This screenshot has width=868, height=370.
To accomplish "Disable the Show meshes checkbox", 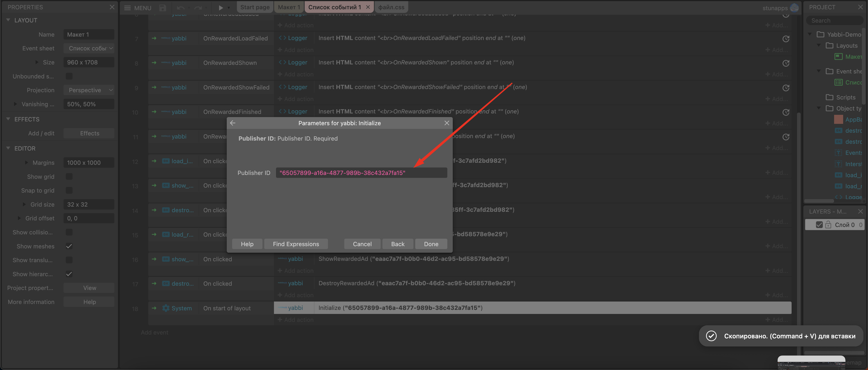I will (69, 246).
